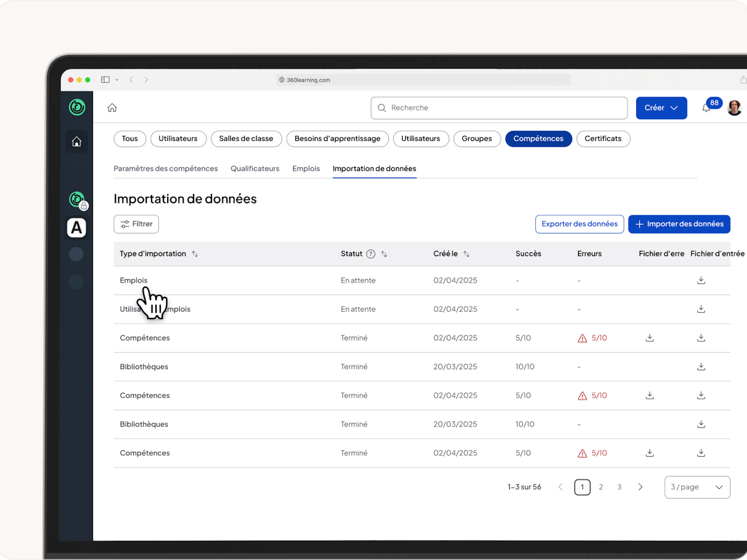The image size is (747, 560).
Task: Download input file for Emplois row
Action: point(701,280)
